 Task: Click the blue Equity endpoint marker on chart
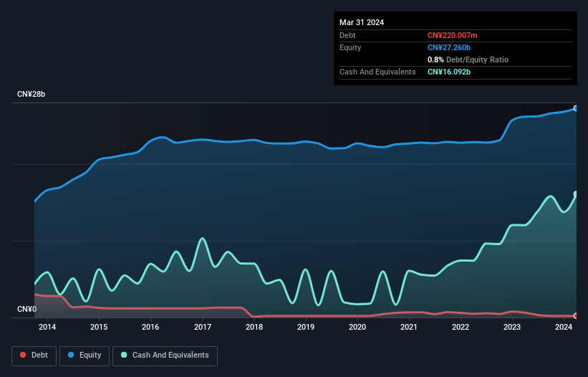[x=576, y=108]
